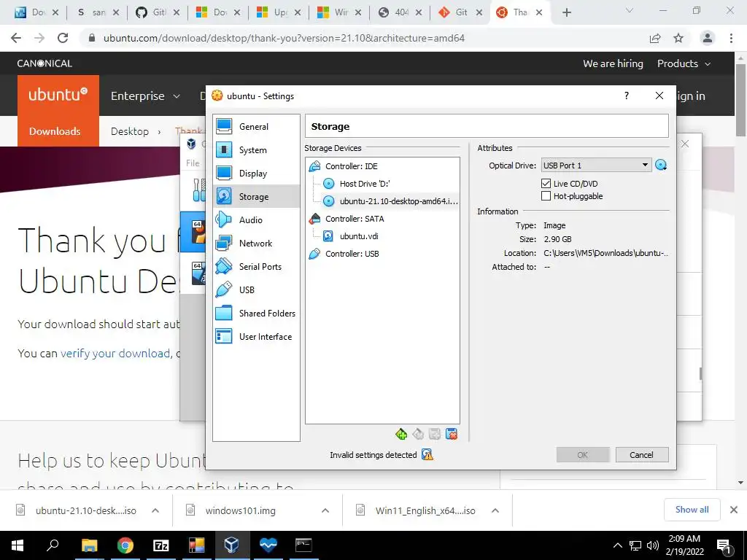This screenshot has width=747, height=560.
Task: Click the choose disk image icon beside Optical Drive
Action: [661, 166]
